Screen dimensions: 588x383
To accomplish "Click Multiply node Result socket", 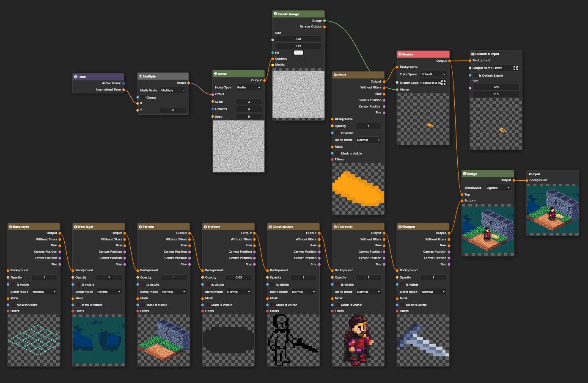I will click(188, 83).
